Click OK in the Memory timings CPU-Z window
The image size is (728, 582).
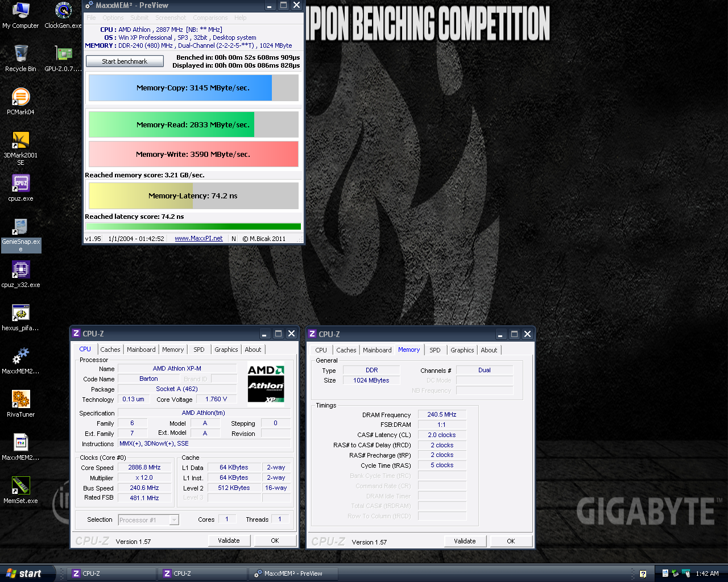(511, 541)
